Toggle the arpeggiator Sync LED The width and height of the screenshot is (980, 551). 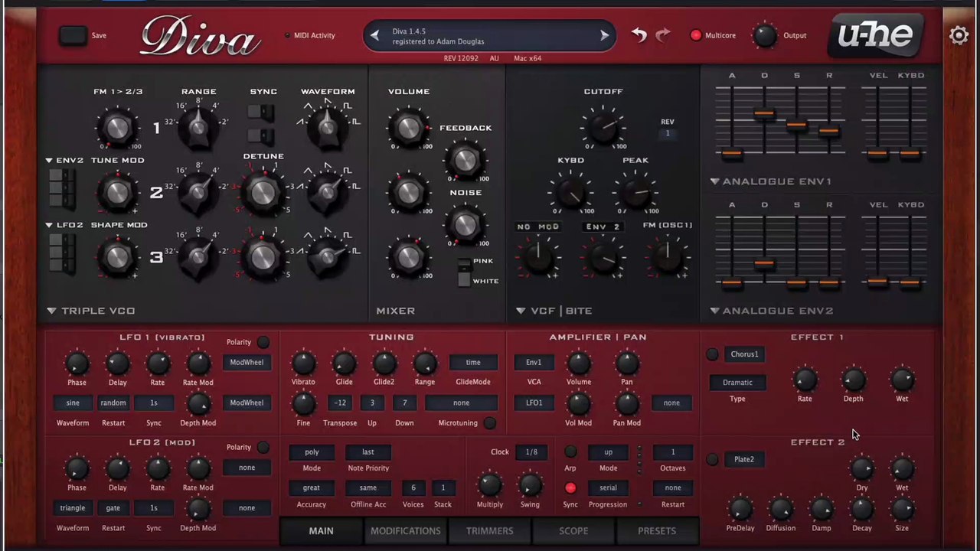pos(570,487)
